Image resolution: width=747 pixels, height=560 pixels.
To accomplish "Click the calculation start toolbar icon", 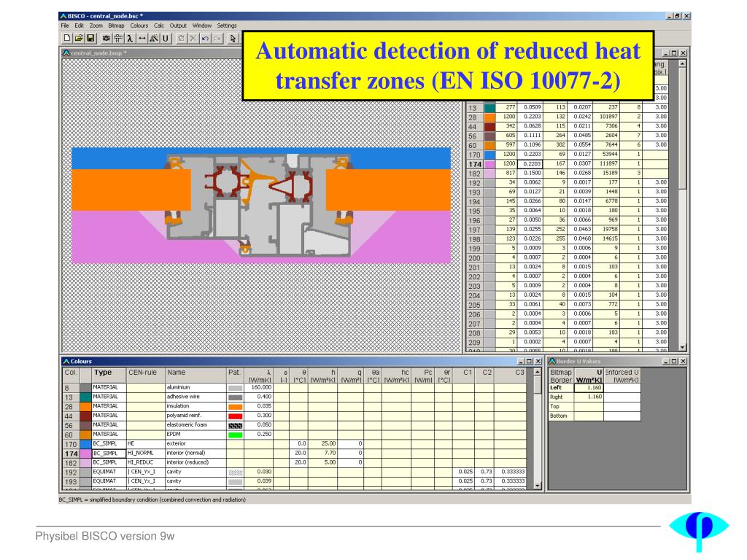I will (153, 38).
